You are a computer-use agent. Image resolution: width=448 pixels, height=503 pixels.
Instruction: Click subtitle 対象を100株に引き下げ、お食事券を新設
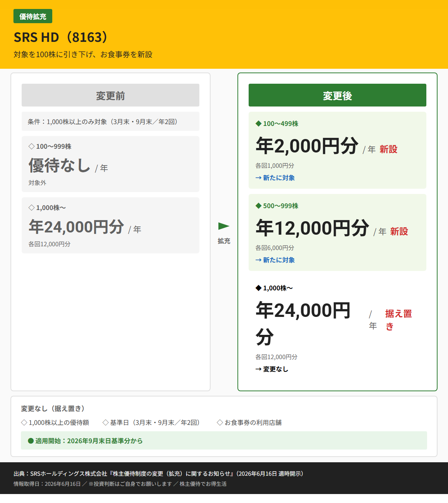83,55
